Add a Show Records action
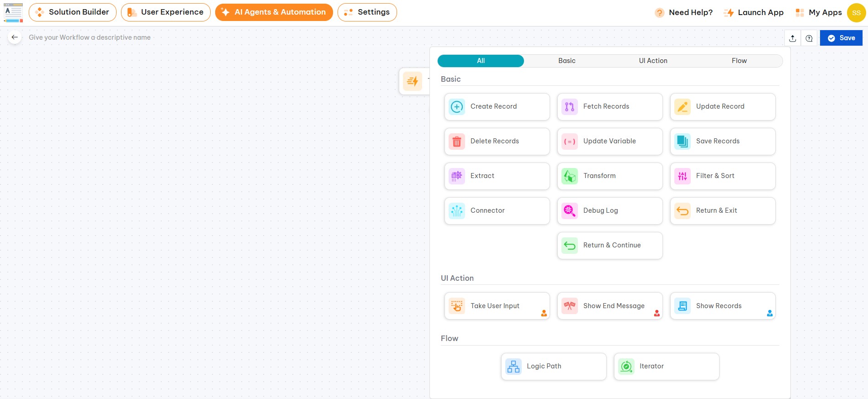 coord(723,306)
